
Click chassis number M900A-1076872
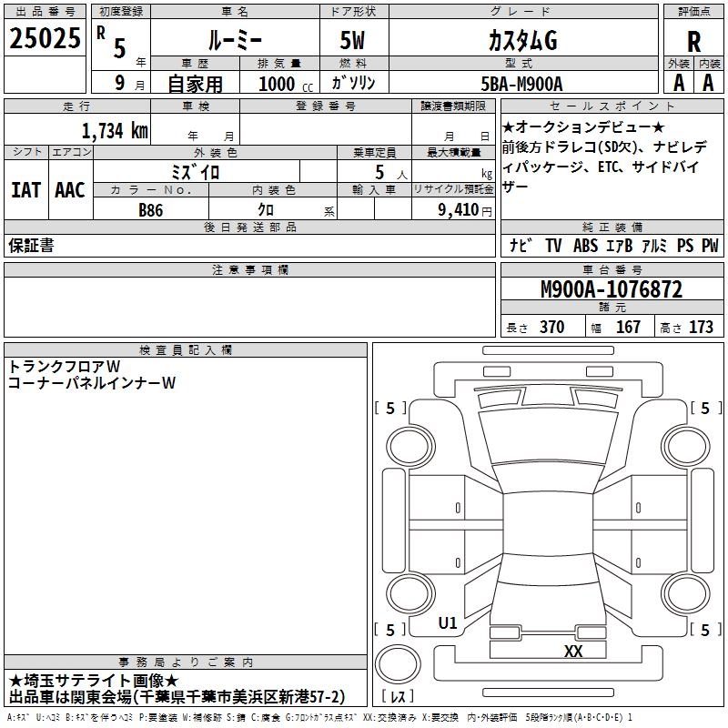[612, 289]
